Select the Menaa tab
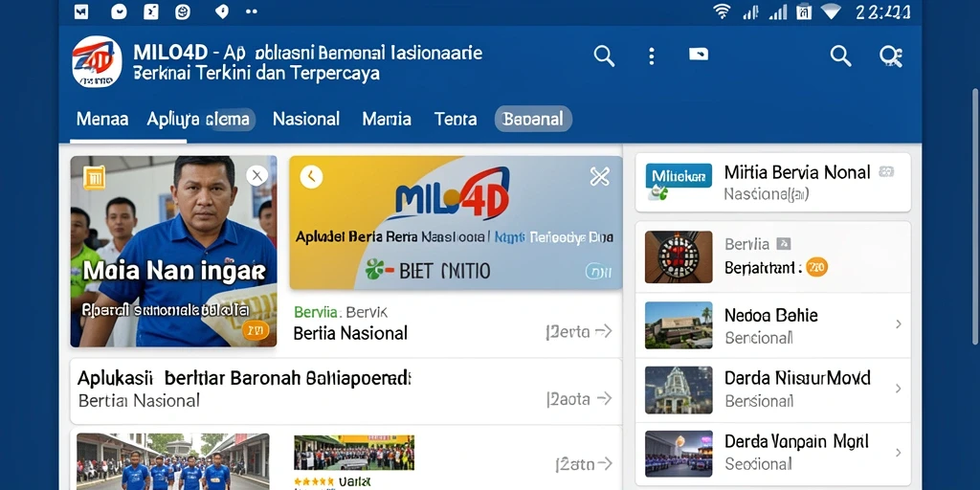This screenshot has width=980, height=490. point(101,119)
